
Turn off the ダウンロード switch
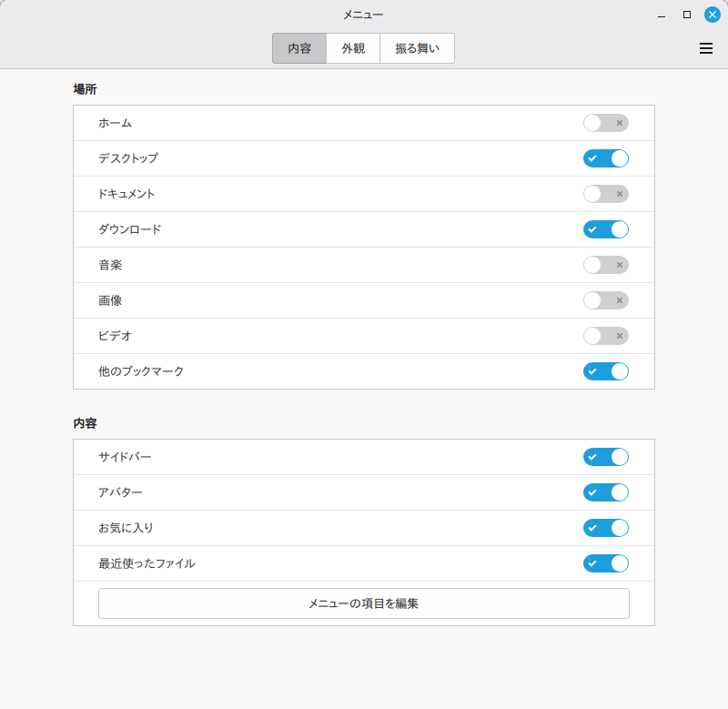(605, 229)
